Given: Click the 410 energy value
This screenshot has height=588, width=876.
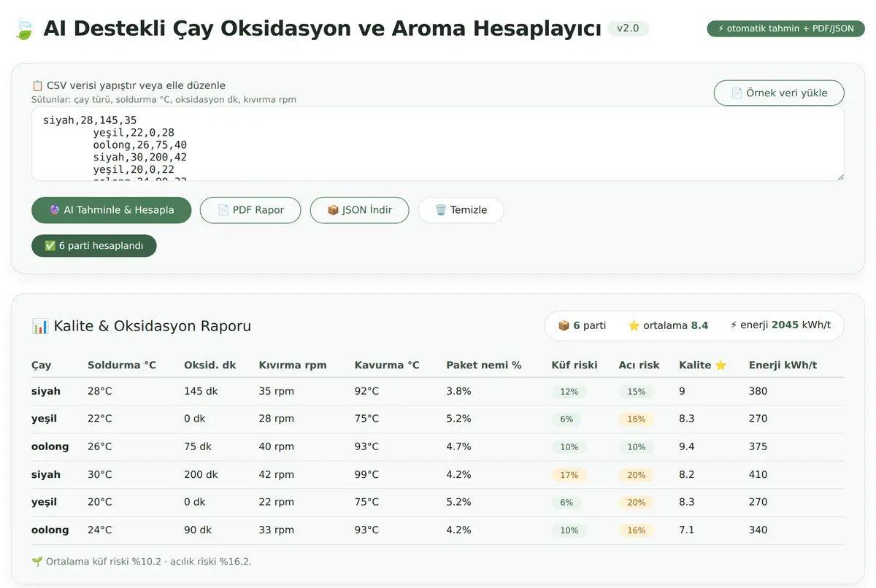Looking at the screenshot, I should pyautogui.click(x=758, y=474).
